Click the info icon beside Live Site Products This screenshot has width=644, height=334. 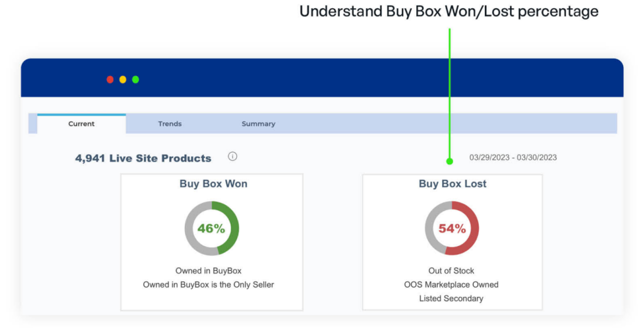pos(233,157)
